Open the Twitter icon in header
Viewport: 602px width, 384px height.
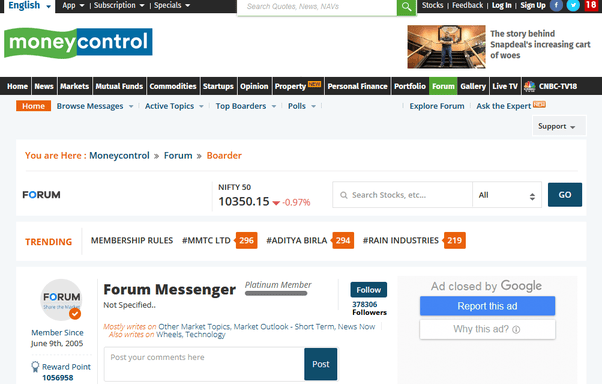[x=573, y=5]
